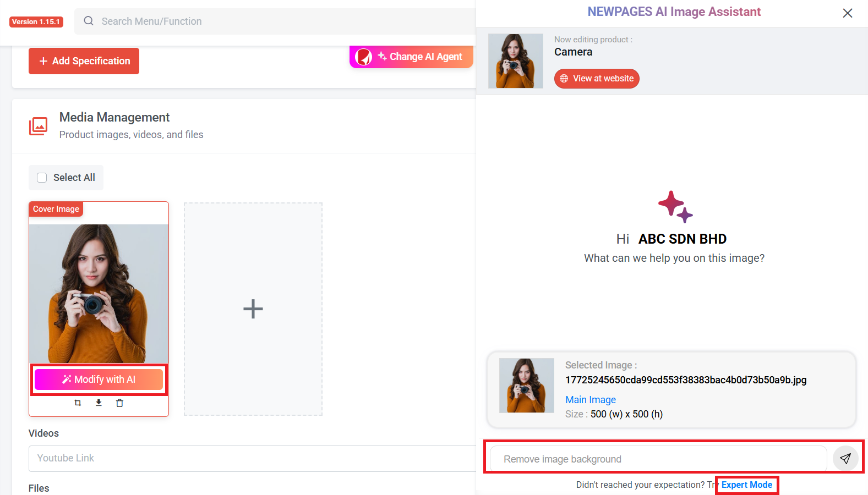Select the cover image thumbnail
868x495 pixels.
tap(99, 293)
